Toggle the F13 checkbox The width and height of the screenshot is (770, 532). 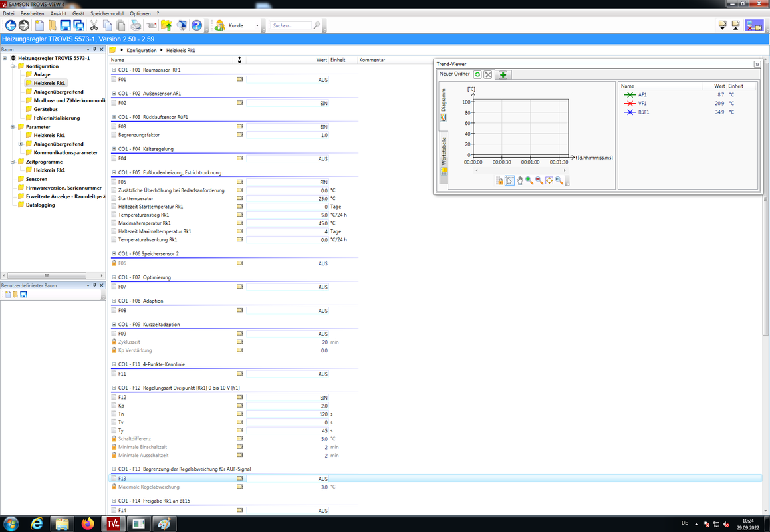point(114,478)
